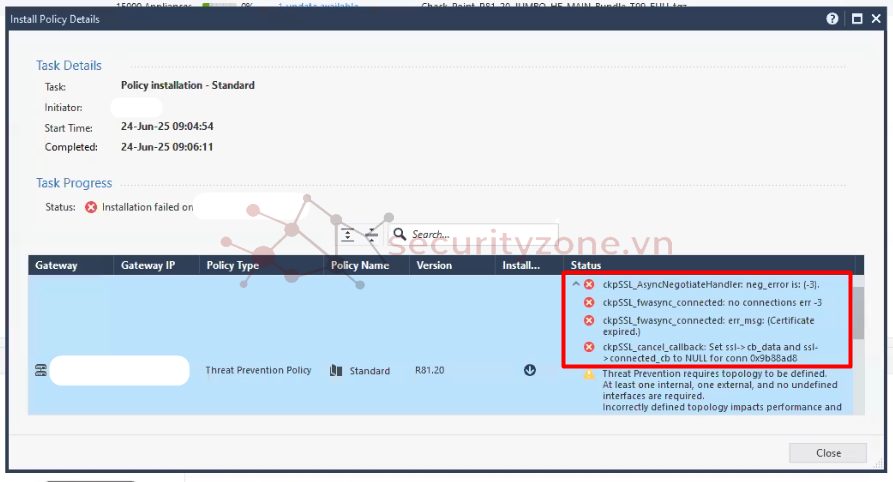Click the gateway object icon in the row

40,370
